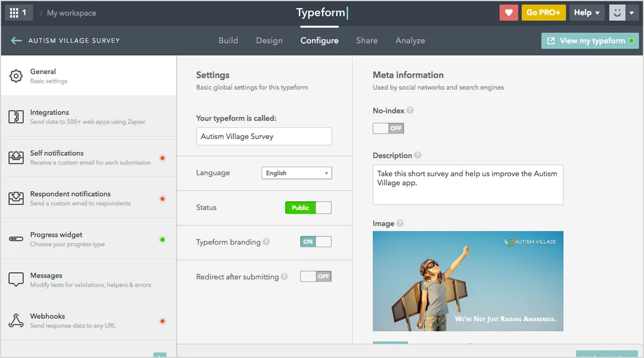Click the Respondent notifications icon
The width and height of the screenshot is (644, 358).
[x=16, y=198]
